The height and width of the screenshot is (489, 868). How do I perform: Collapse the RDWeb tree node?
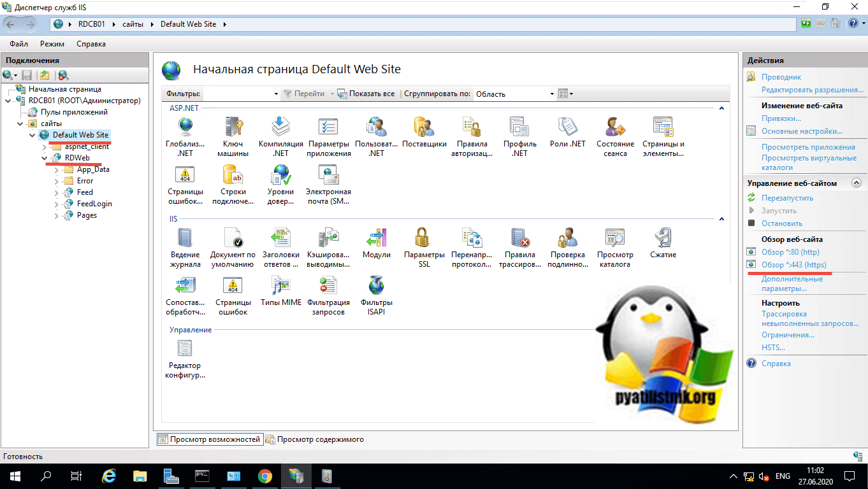click(45, 158)
